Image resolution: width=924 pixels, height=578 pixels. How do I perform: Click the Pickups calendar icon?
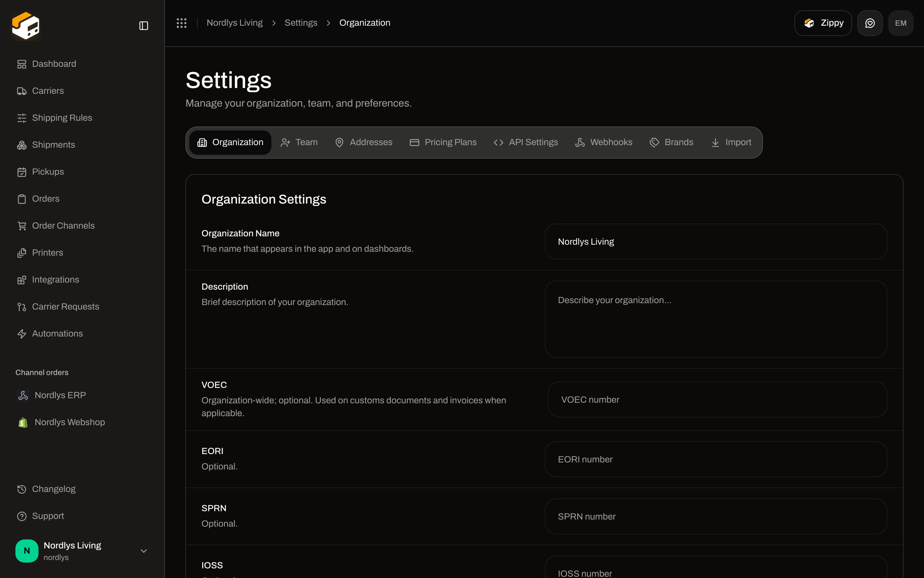click(x=22, y=172)
